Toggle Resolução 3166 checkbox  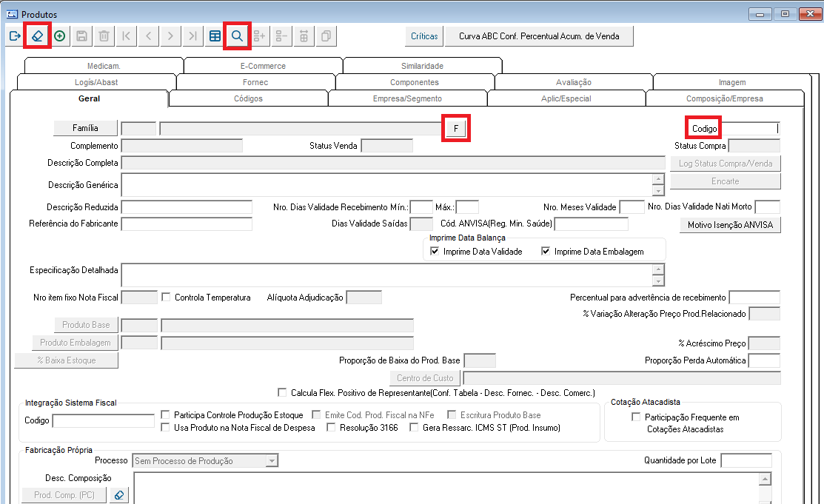coord(331,427)
